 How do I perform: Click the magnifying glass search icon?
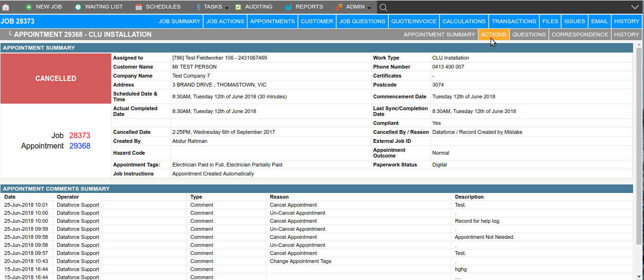[384, 7]
